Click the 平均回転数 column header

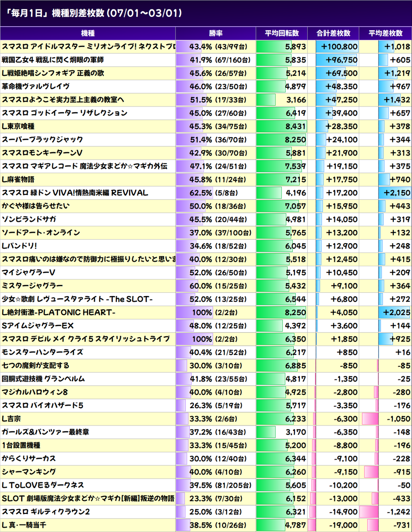282,33
